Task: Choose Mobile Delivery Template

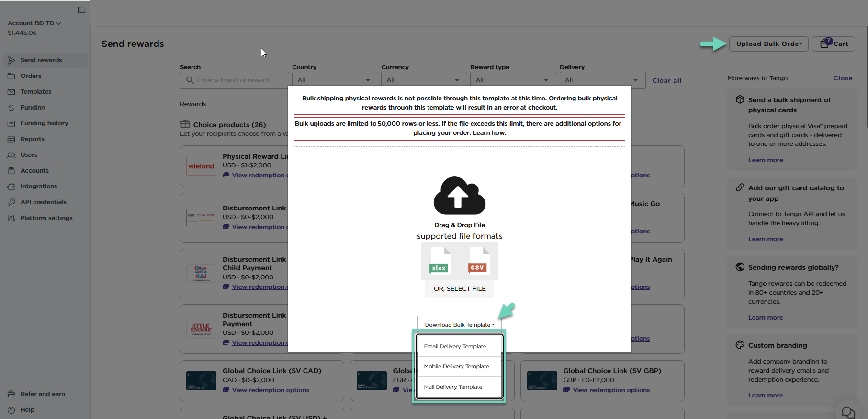Action: click(x=456, y=366)
